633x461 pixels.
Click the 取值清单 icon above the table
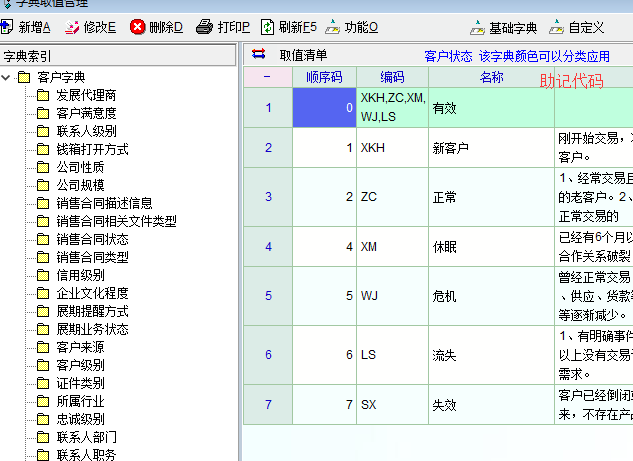click(259, 55)
